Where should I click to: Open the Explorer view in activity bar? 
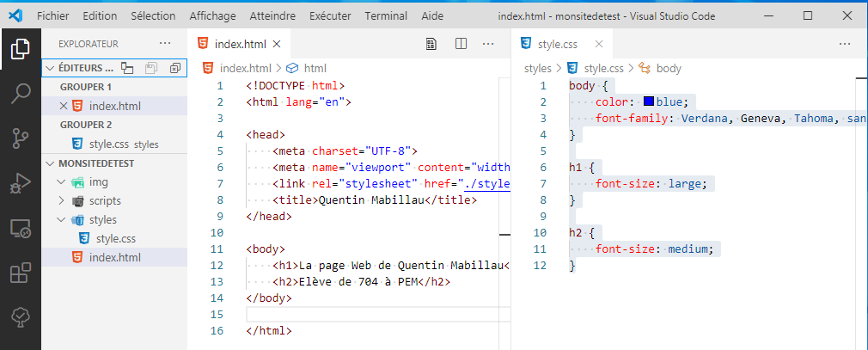[x=21, y=50]
